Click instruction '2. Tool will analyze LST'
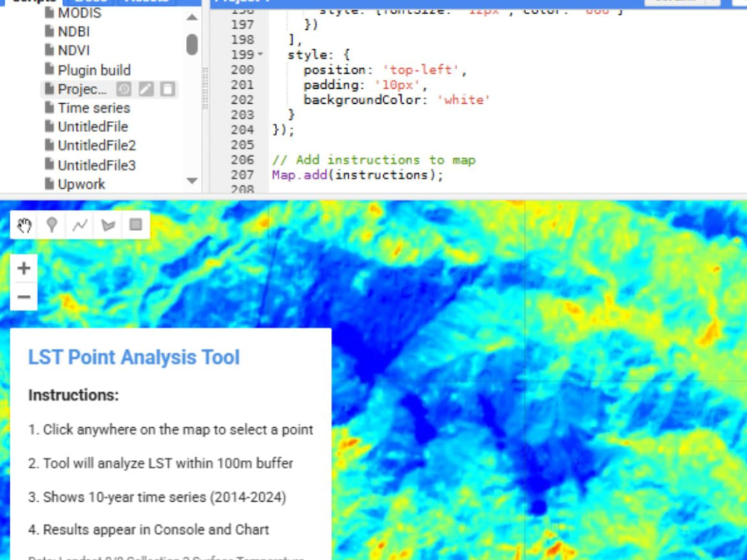Image resolution: width=747 pixels, height=560 pixels. (161, 464)
